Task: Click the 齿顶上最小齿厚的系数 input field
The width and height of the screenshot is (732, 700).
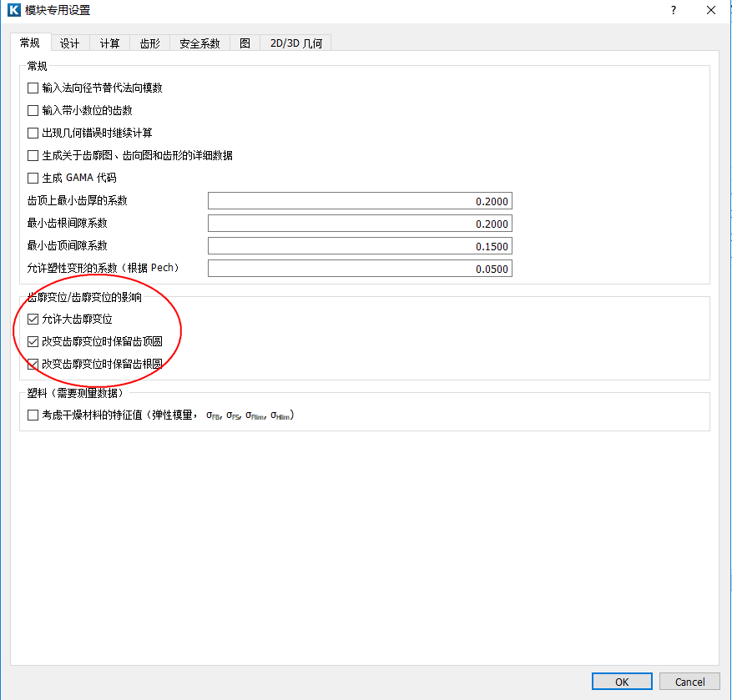Action: point(359,201)
